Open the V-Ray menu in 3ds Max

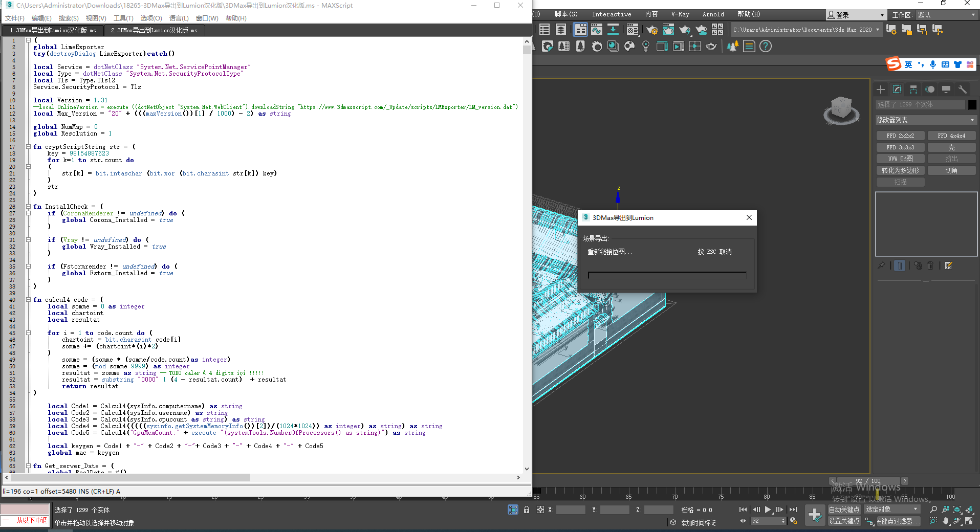tap(680, 14)
